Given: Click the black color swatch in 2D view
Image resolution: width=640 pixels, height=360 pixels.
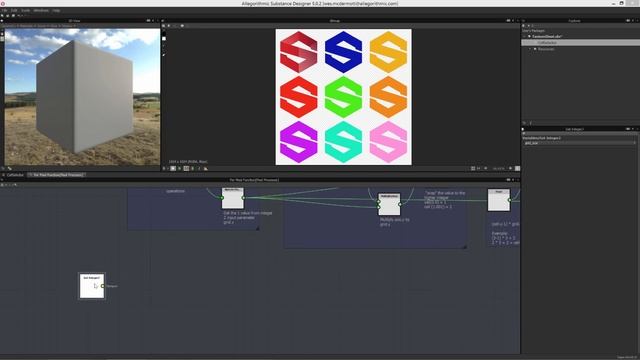Looking at the screenshot, I should (x=164, y=33).
